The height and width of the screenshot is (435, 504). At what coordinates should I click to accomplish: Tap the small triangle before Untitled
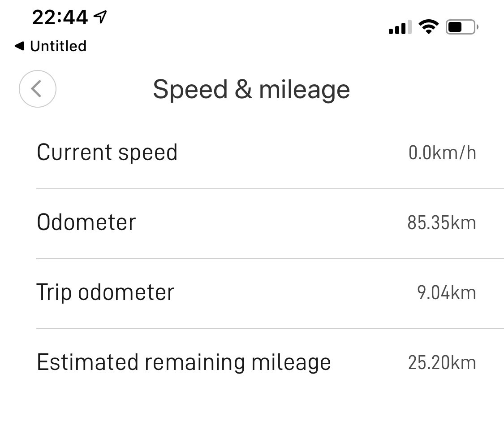click(19, 46)
